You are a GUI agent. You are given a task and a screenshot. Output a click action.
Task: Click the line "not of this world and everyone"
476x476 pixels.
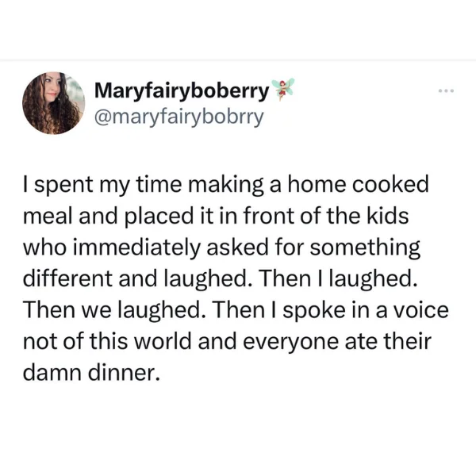[x=227, y=341]
